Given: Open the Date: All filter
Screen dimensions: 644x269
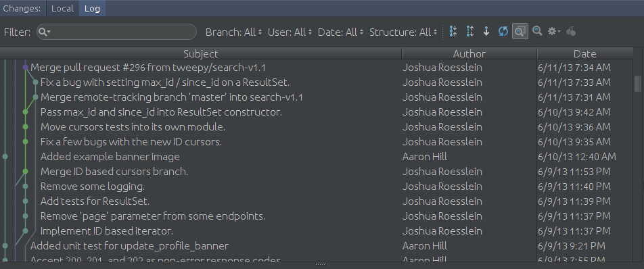Looking at the screenshot, I should coord(340,32).
